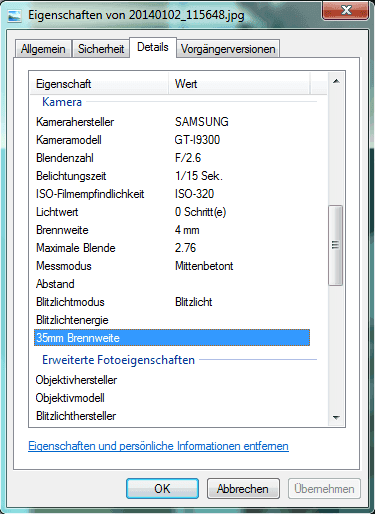
Task: Click the Eigenschaft column header
Action: 99,84
